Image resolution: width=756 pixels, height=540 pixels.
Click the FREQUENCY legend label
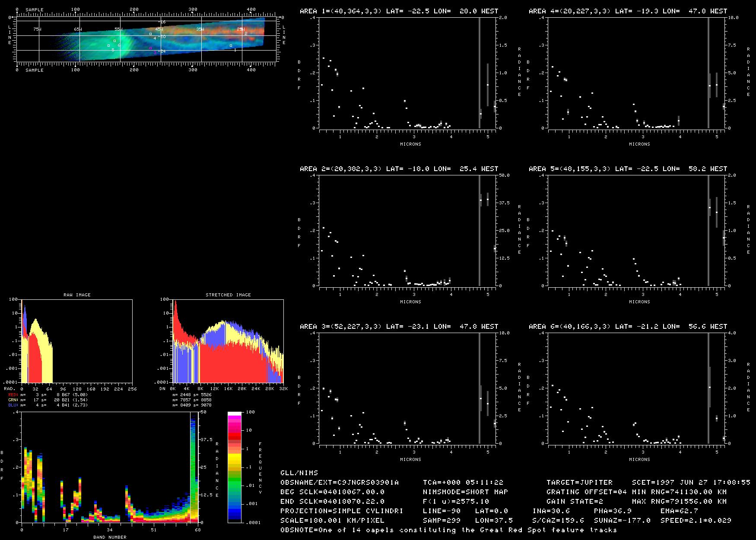(x=260, y=468)
